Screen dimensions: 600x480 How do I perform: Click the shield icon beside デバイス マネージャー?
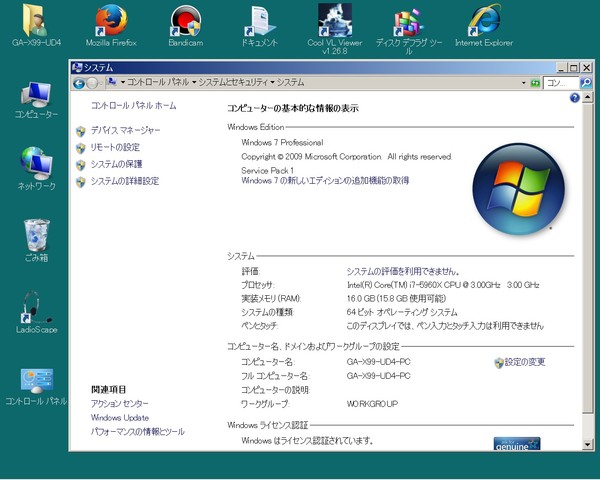[x=81, y=131]
